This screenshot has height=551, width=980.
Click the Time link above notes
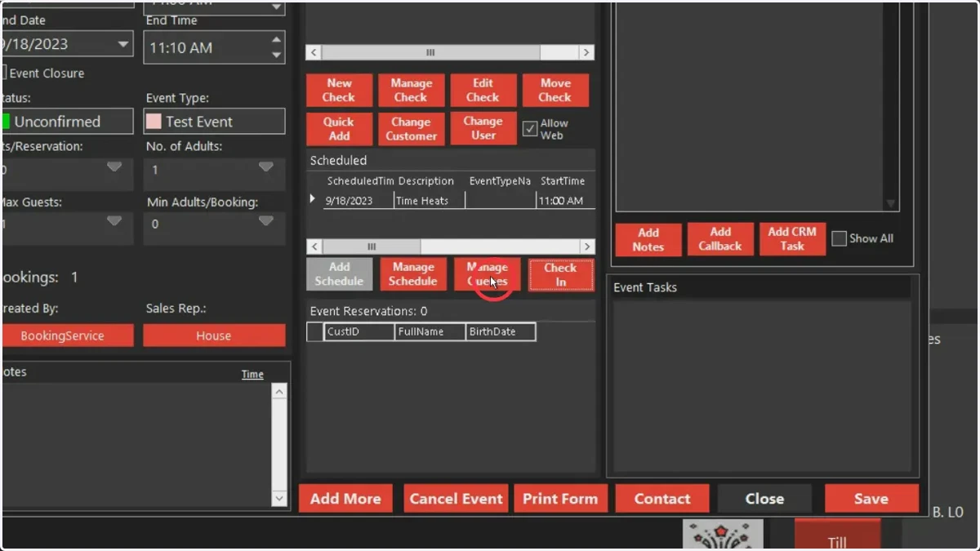click(x=252, y=375)
